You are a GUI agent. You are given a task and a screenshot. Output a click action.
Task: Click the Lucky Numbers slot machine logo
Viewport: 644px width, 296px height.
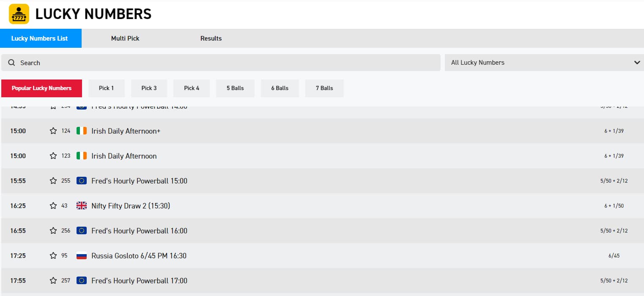click(19, 14)
